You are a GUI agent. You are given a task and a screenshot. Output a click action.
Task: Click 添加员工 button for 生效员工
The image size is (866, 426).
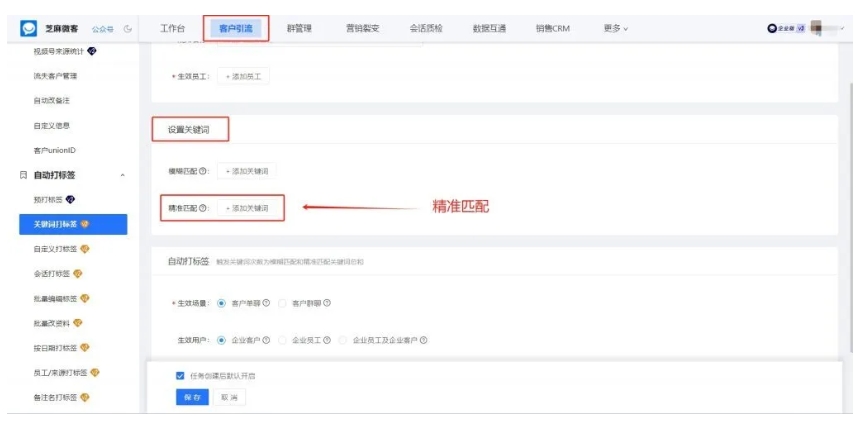click(244, 76)
